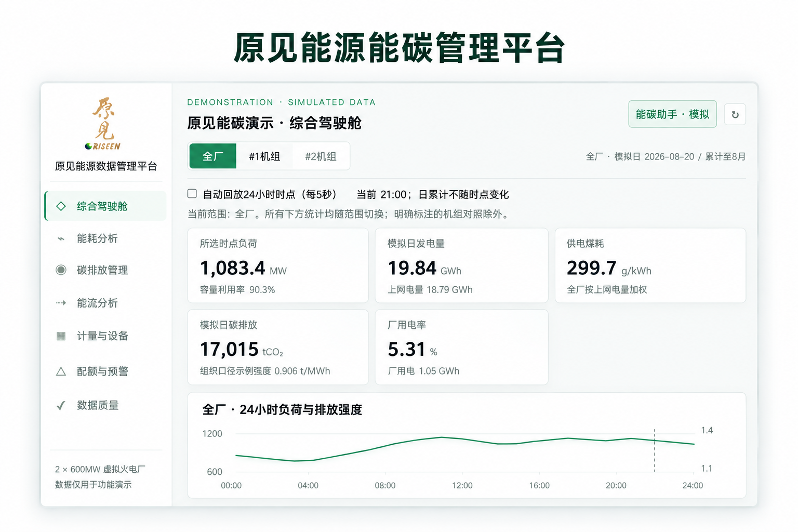Click the pulse icon beside 能耗分析
Image resolution: width=798 pixels, height=532 pixels.
click(x=61, y=238)
